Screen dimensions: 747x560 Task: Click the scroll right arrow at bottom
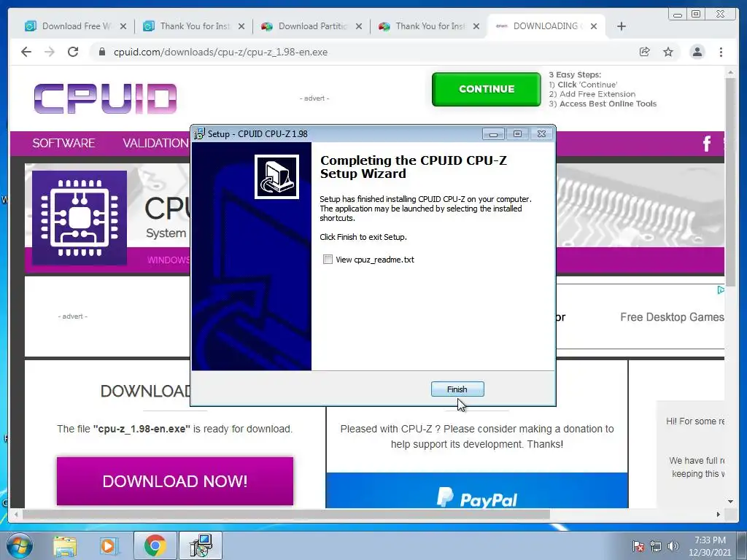719,514
